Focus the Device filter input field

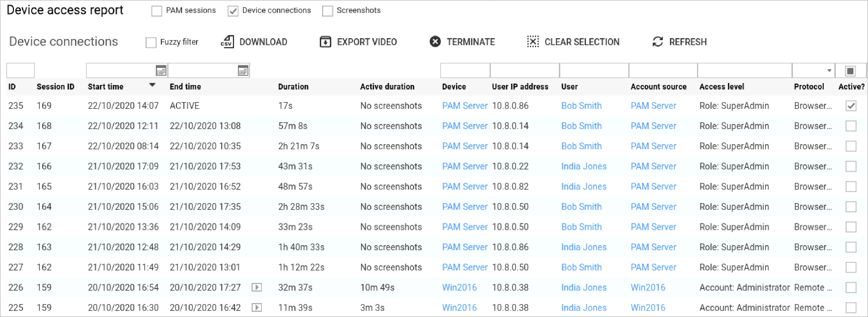tap(465, 71)
